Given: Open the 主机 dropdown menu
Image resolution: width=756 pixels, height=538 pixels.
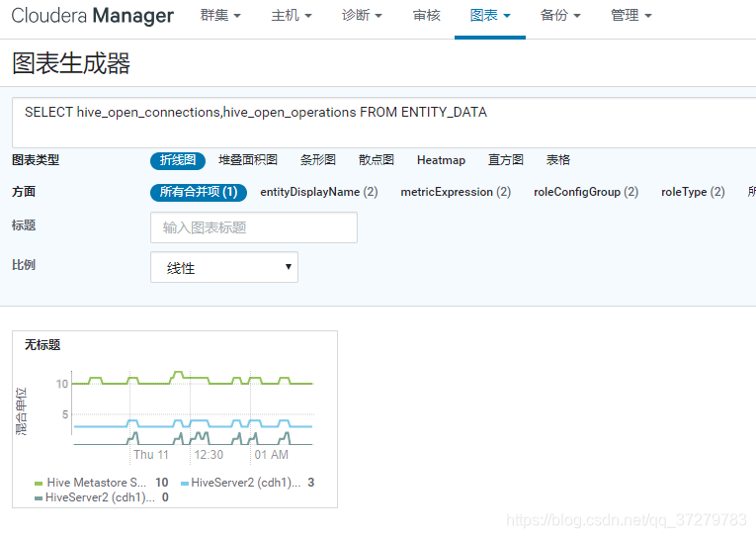Looking at the screenshot, I should (x=292, y=16).
